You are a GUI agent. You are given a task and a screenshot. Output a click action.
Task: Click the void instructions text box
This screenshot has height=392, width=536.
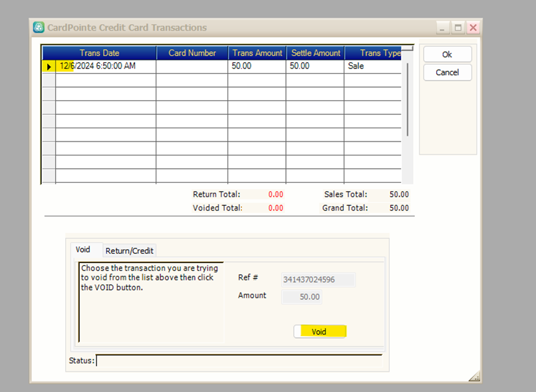tap(152, 302)
